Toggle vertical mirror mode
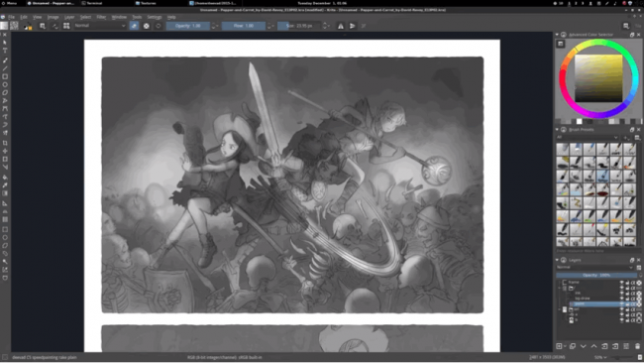The image size is (644, 363). pyautogui.click(x=353, y=26)
